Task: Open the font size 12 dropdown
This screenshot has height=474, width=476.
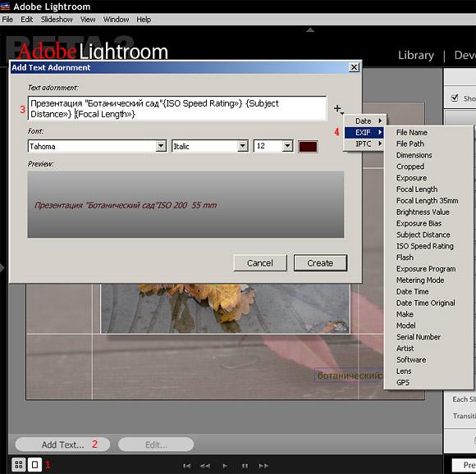Action: pyautogui.click(x=287, y=146)
